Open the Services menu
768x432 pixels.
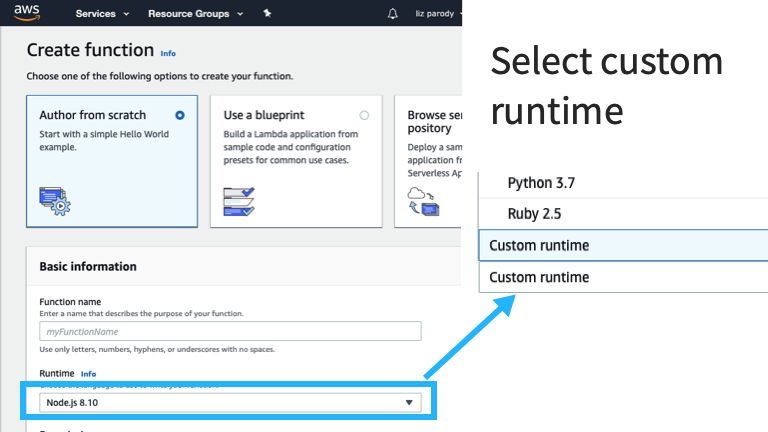[x=102, y=14]
